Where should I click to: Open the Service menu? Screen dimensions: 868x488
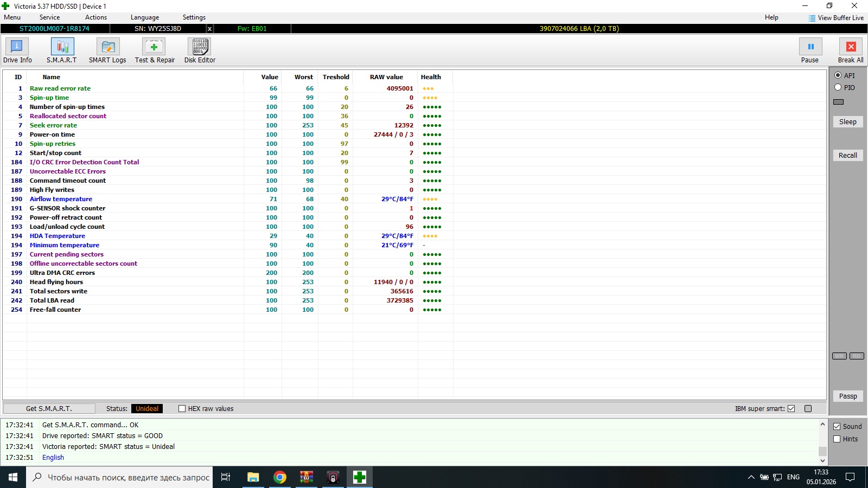49,17
